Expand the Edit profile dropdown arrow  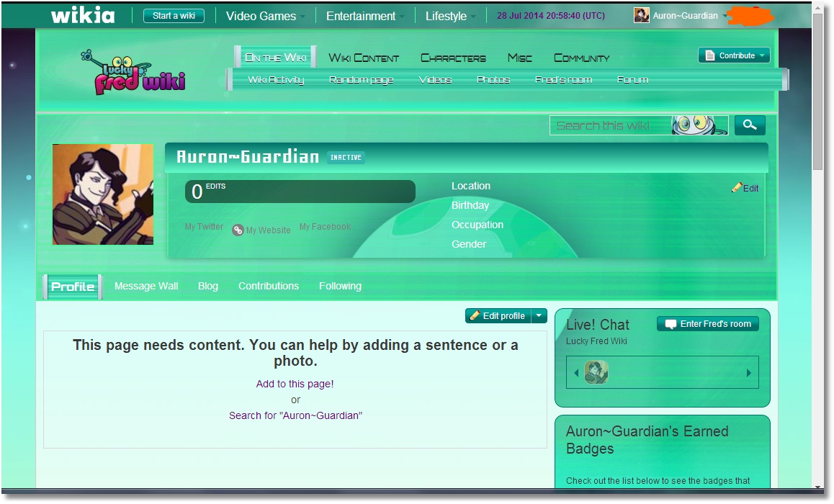tap(539, 315)
